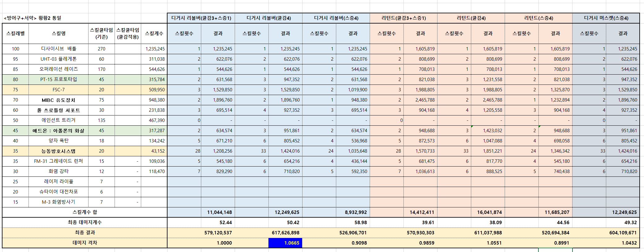Click the MIBC 유도장치 cell
Screen dimensions: 644x252
59,100
